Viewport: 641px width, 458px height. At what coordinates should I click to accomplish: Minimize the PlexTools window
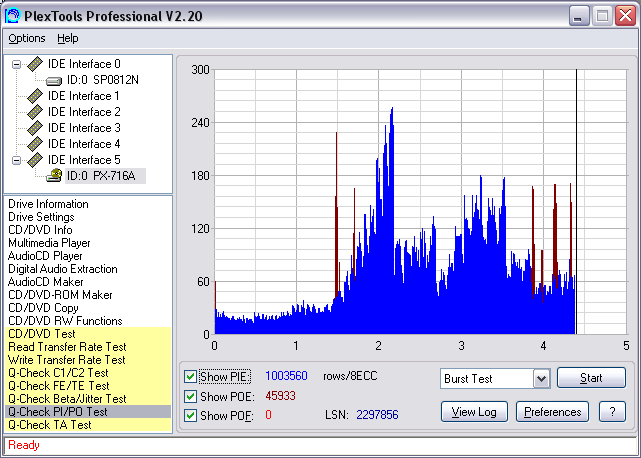[x=579, y=16]
